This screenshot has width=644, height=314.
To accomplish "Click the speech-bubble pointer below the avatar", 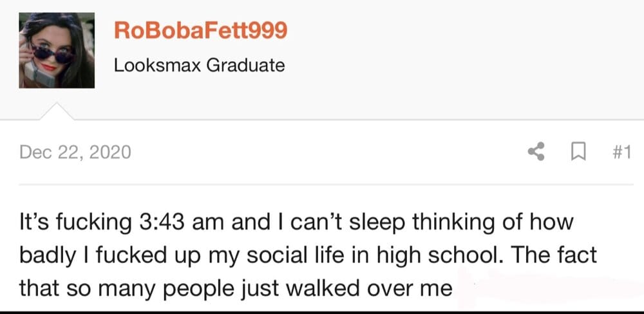I will 57,112.
